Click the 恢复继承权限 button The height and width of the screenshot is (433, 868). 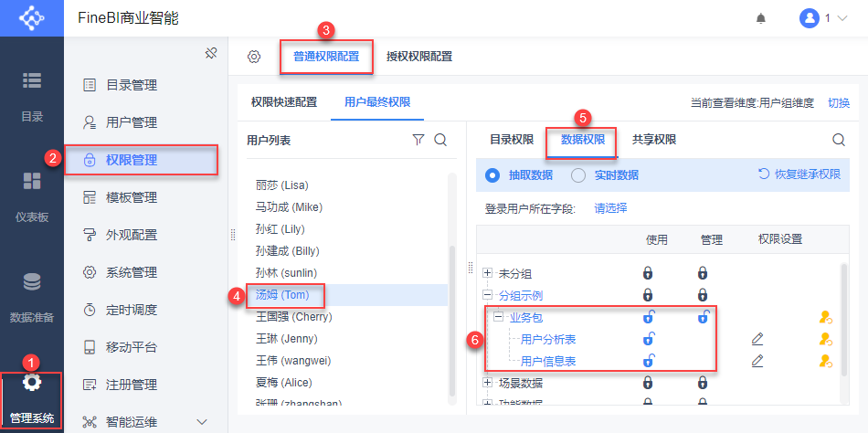[x=799, y=174]
